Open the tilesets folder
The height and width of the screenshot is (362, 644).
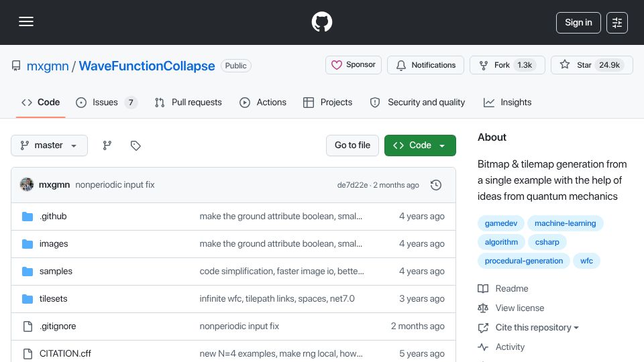pos(54,299)
